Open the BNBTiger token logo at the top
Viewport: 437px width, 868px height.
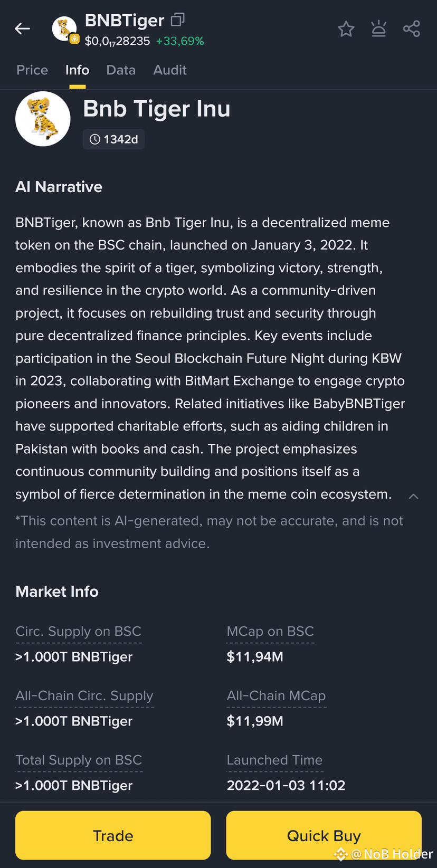click(64, 28)
